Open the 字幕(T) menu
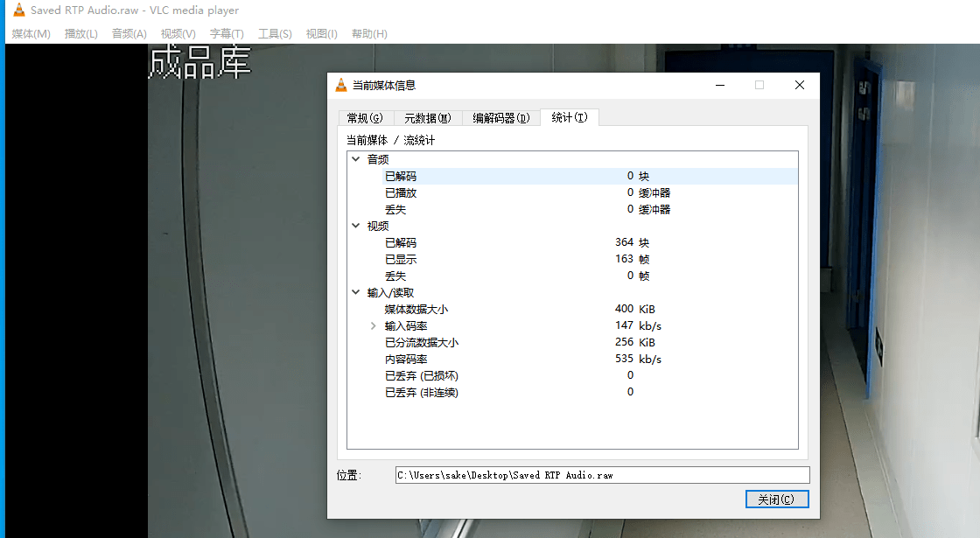980x538 pixels. (x=227, y=34)
